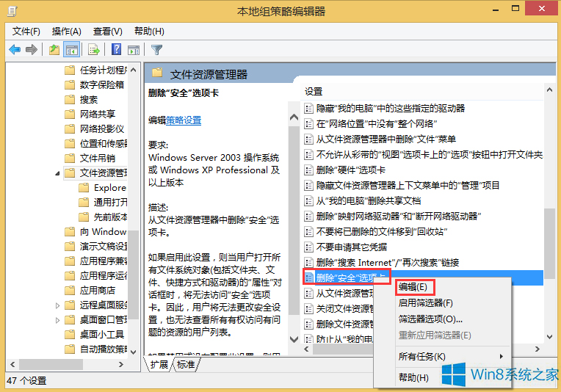Click the Back arrow toolbar icon
The width and height of the screenshot is (561, 392).
point(15,50)
